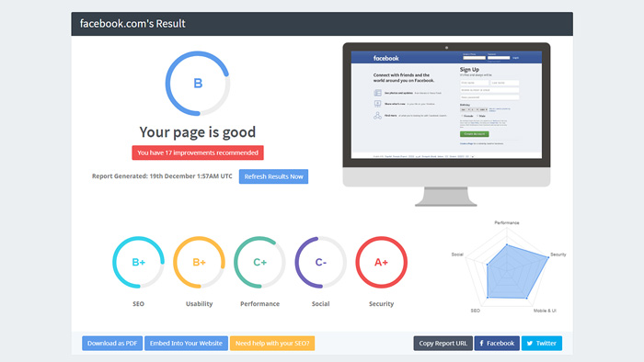Select the Social C- score circle
644x362 pixels.
(x=321, y=263)
